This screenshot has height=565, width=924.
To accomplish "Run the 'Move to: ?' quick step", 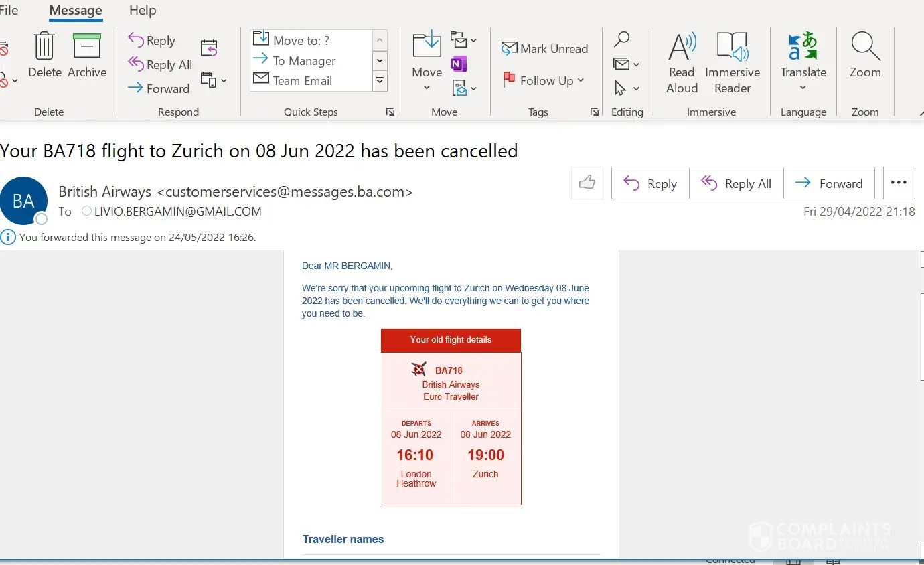I will click(x=311, y=40).
